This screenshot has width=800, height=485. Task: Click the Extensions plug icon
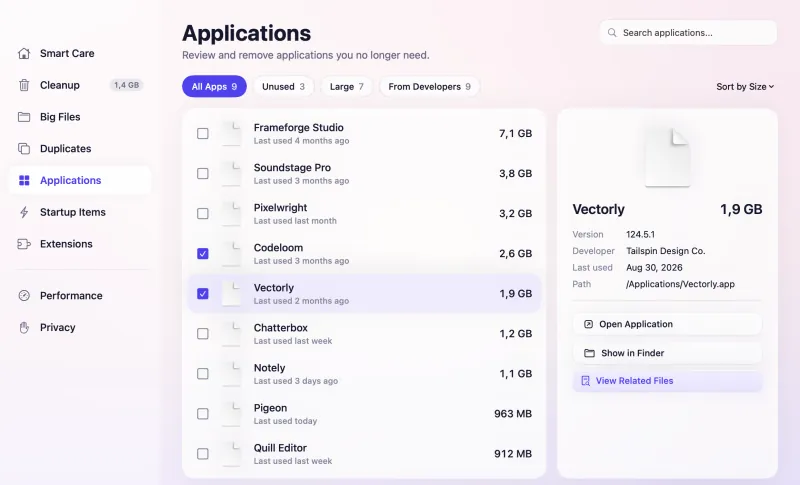pos(24,244)
